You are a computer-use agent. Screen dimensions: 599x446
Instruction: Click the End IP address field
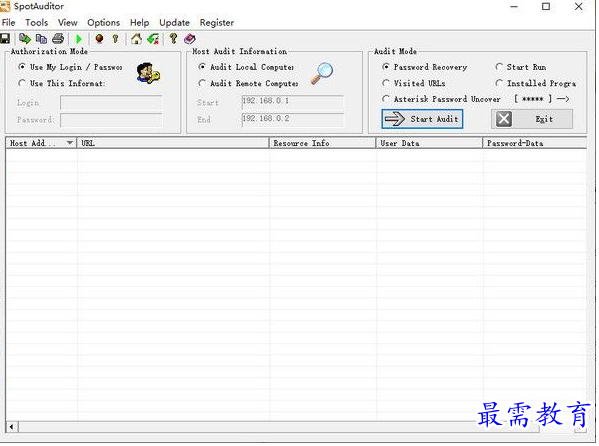point(293,119)
